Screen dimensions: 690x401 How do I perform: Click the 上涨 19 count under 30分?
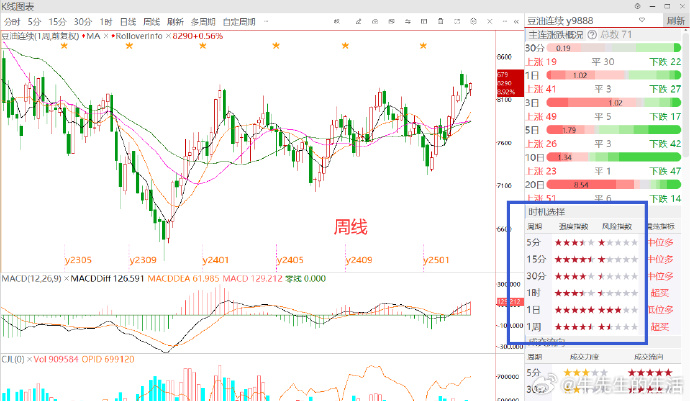point(541,62)
